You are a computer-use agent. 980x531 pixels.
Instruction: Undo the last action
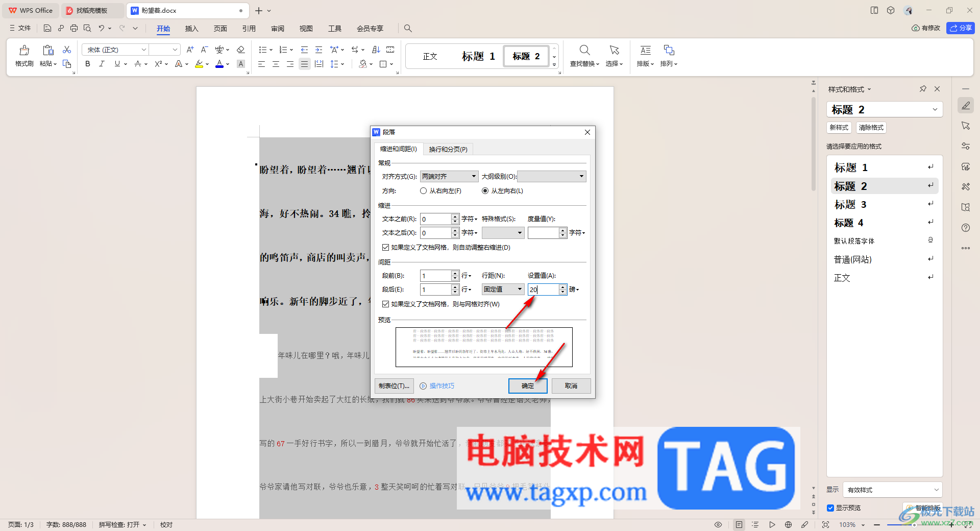tap(102, 28)
